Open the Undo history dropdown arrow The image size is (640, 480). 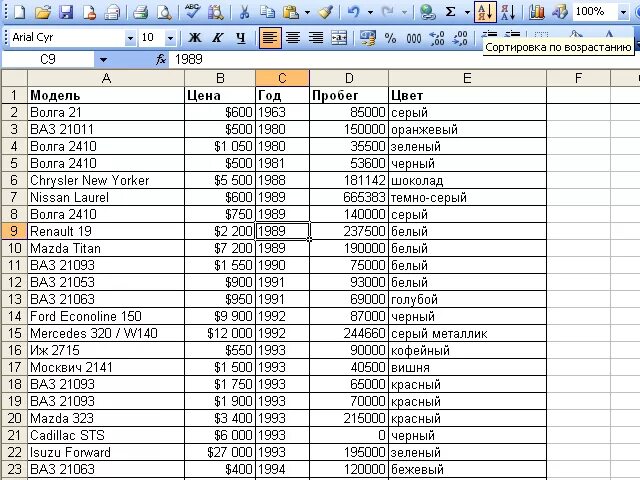(370, 12)
